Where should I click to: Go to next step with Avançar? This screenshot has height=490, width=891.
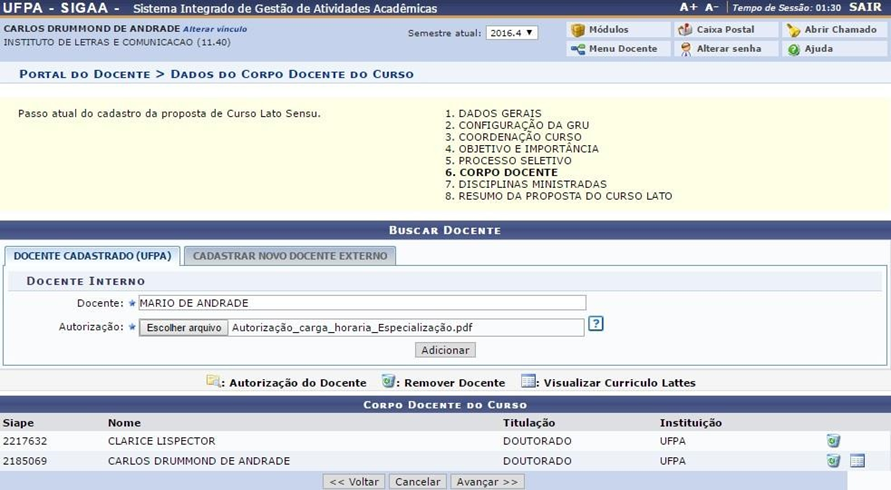(x=487, y=482)
